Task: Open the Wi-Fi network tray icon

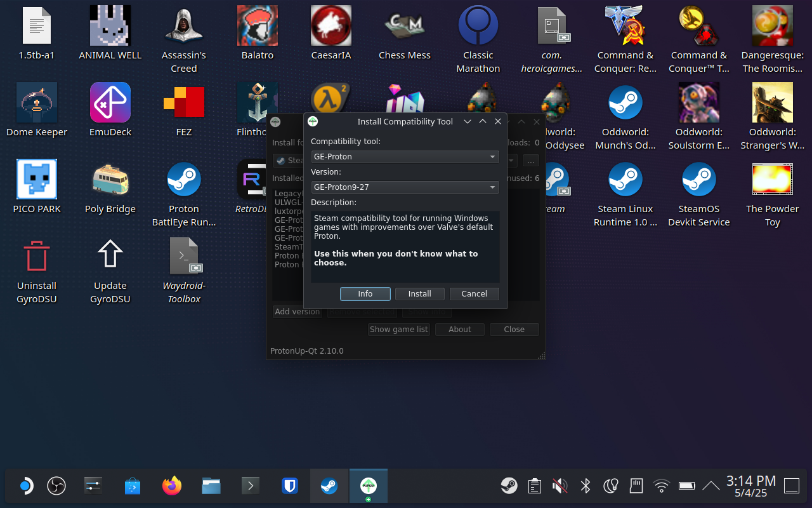Action: click(662, 486)
